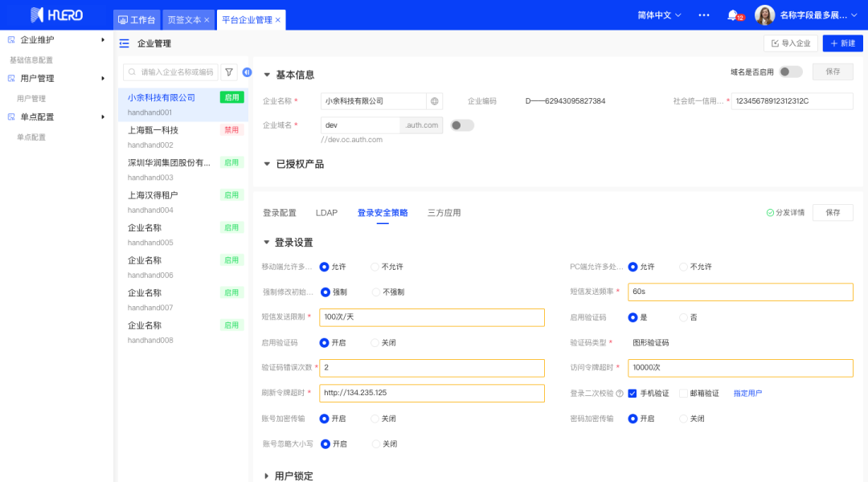Collapse the 基本信息 section
Image resolution: width=868 pixels, height=482 pixels.
(267, 75)
